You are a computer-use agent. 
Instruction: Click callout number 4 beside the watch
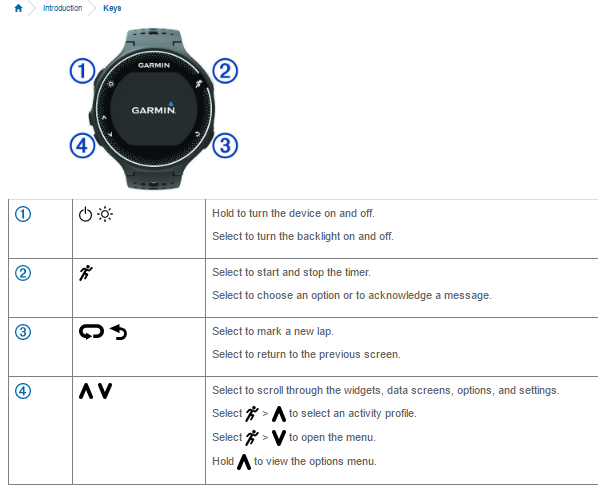click(82, 145)
